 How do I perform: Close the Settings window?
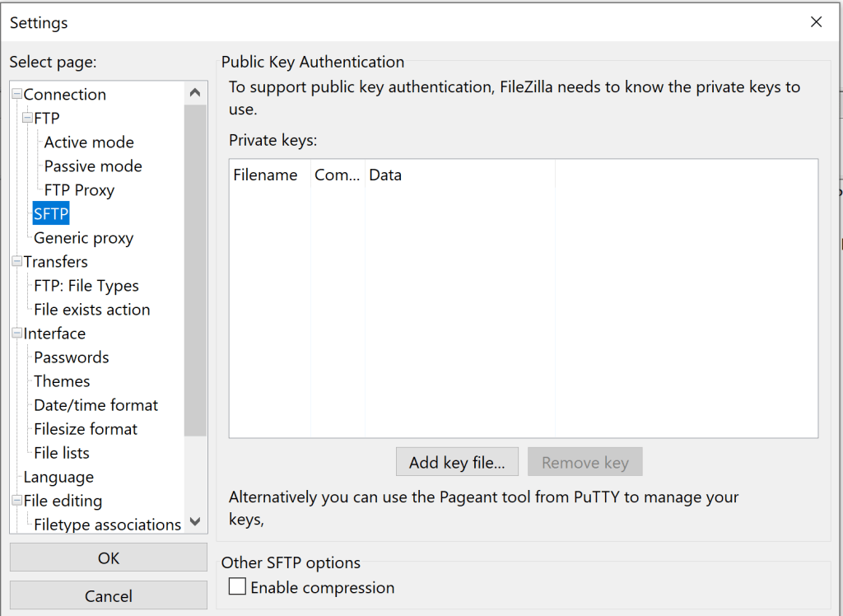pyautogui.click(x=816, y=22)
